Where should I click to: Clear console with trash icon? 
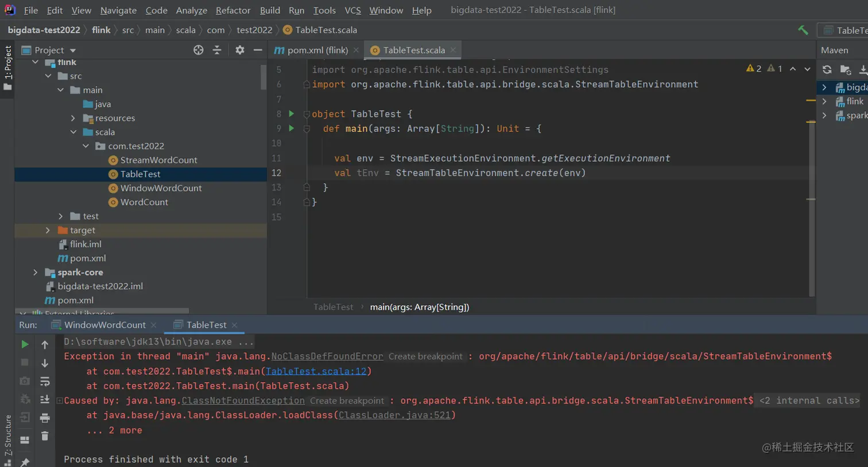[45, 436]
